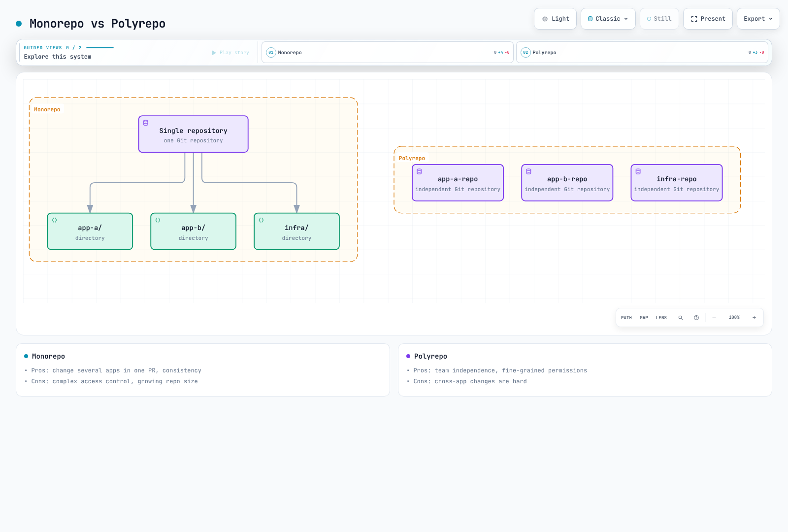Zoom out with the minus icon
The width and height of the screenshot is (788, 532).
point(714,318)
